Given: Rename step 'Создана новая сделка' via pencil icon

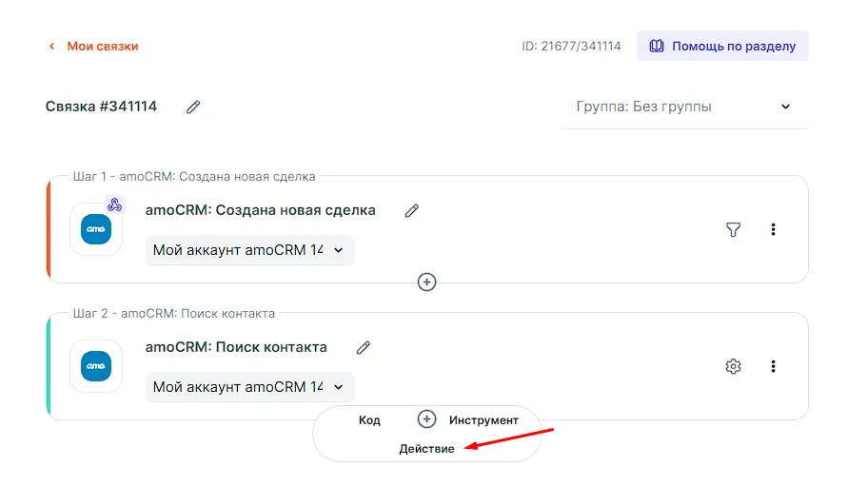Looking at the screenshot, I should tap(411, 211).
